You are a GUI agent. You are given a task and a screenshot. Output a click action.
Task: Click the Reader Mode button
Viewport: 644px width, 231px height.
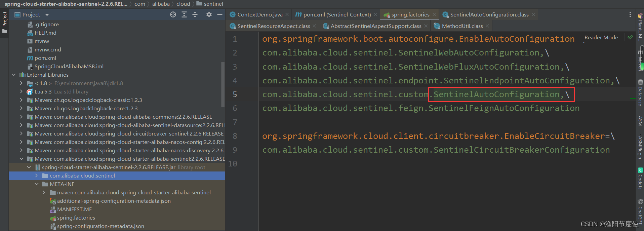click(x=601, y=37)
